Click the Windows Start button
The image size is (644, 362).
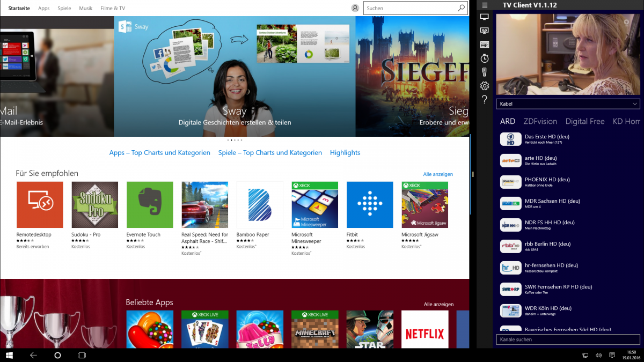(9, 355)
